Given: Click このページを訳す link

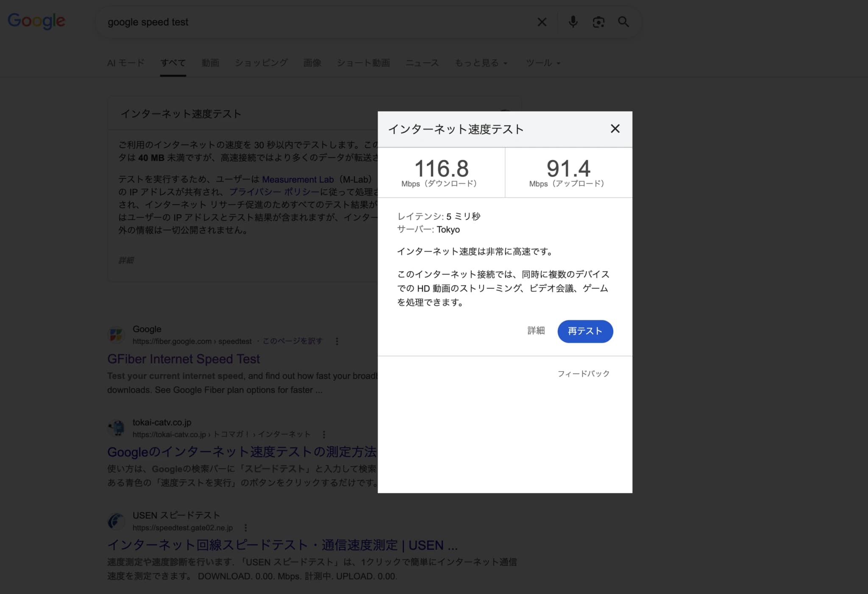Looking at the screenshot, I should pos(292,341).
